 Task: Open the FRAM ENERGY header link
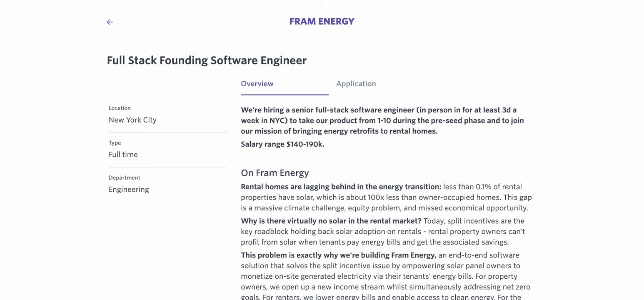[322, 22]
